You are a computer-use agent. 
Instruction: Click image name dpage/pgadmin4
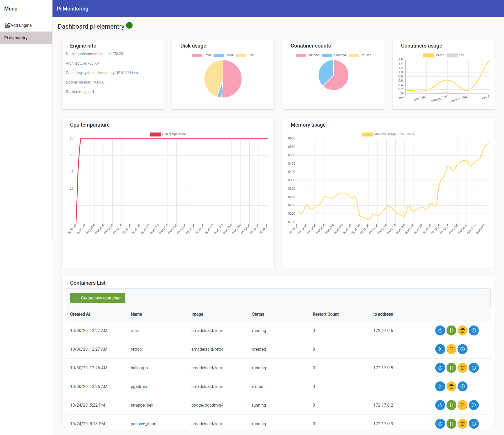[x=207, y=405]
